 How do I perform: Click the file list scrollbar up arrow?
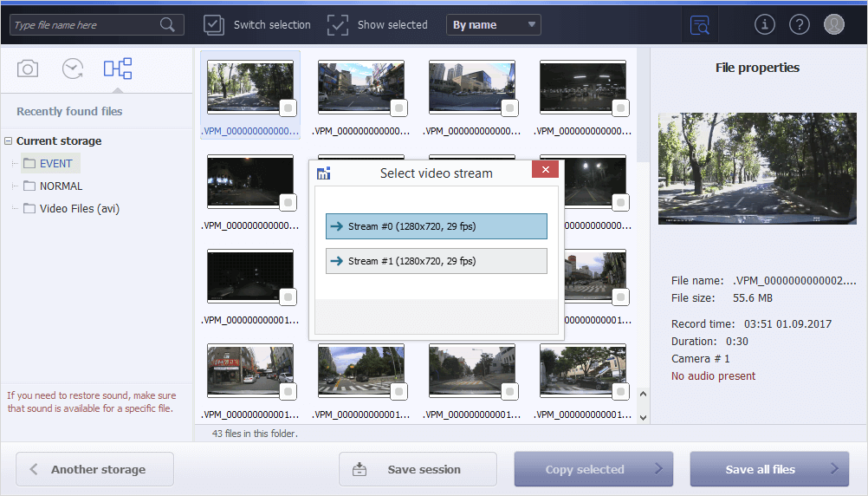pos(643,394)
